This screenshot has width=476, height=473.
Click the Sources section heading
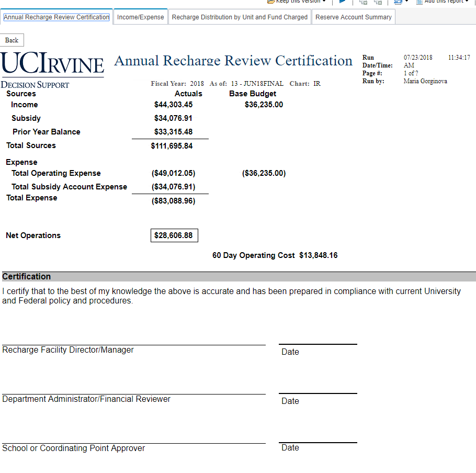tap(21, 94)
